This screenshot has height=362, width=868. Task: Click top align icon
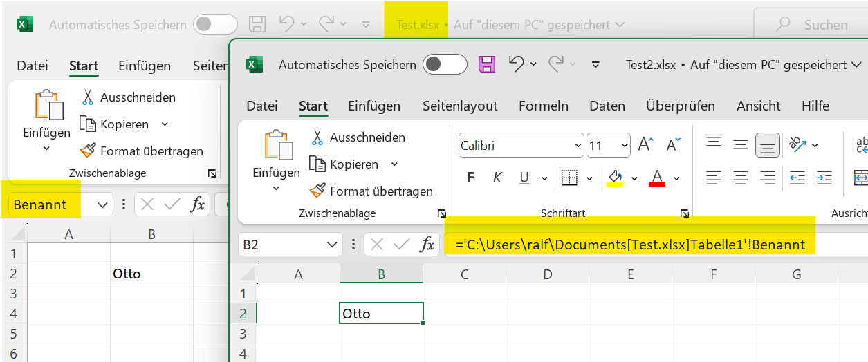pyautogui.click(x=714, y=144)
